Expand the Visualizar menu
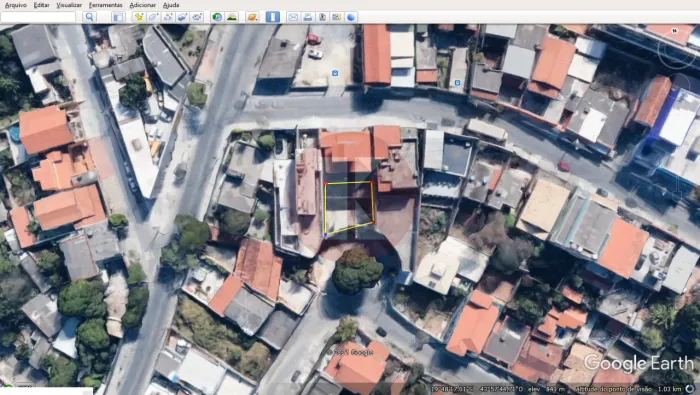700x395 pixels. point(69,5)
